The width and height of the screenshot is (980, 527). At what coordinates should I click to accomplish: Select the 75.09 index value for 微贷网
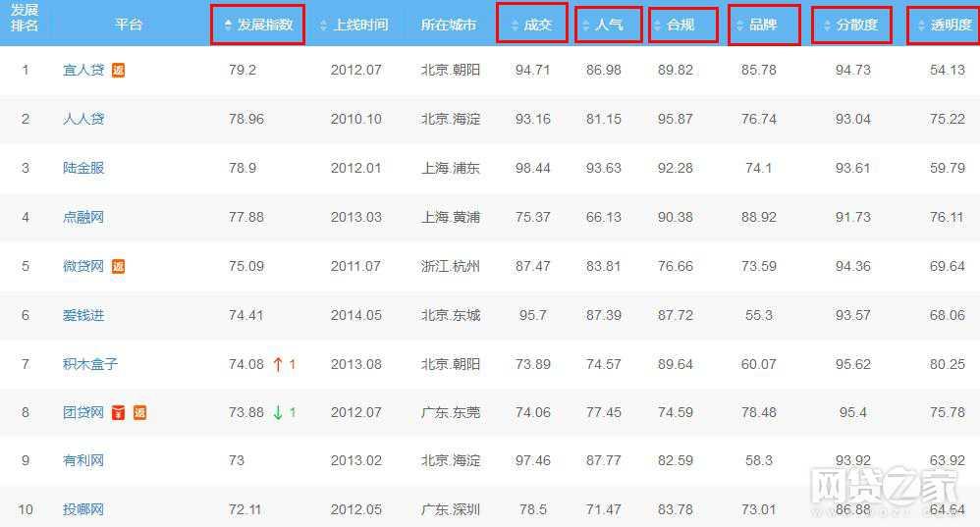246,267
